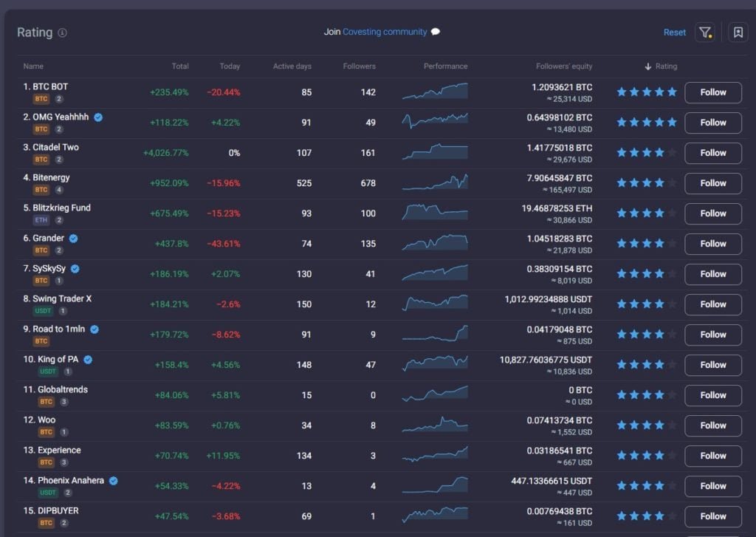This screenshot has width=756, height=537.
Task: Click the USDT tag under Swing Trader X
Action: tap(43, 311)
